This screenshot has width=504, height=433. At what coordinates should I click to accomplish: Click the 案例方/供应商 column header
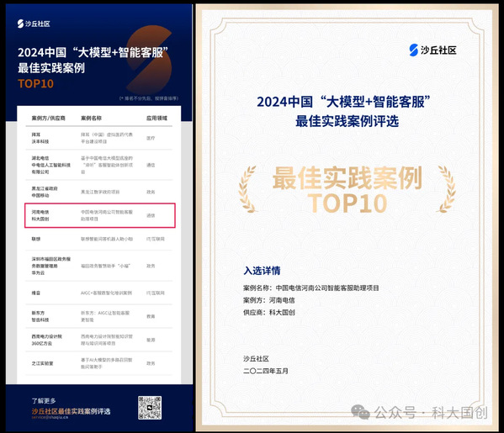48,119
